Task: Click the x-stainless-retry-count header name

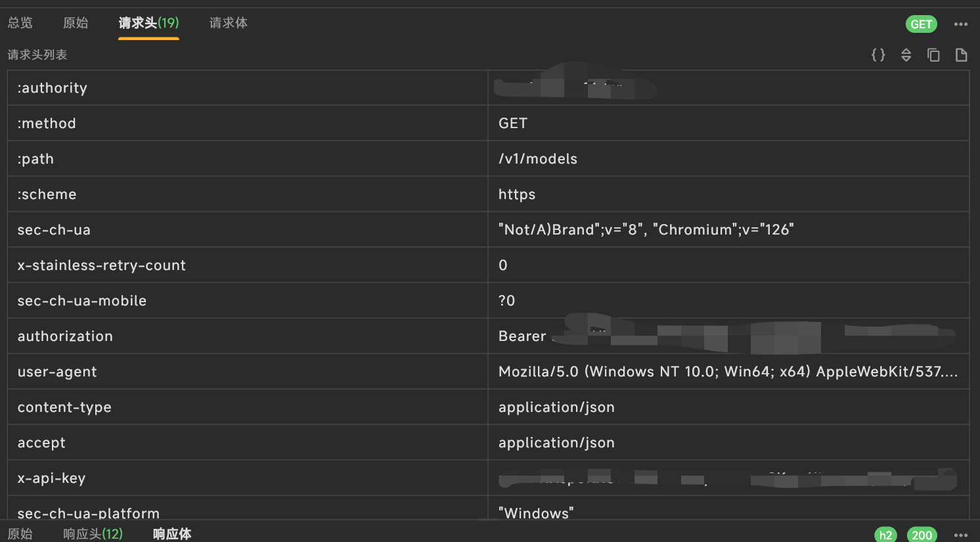Action: pyautogui.click(x=102, y=265)
